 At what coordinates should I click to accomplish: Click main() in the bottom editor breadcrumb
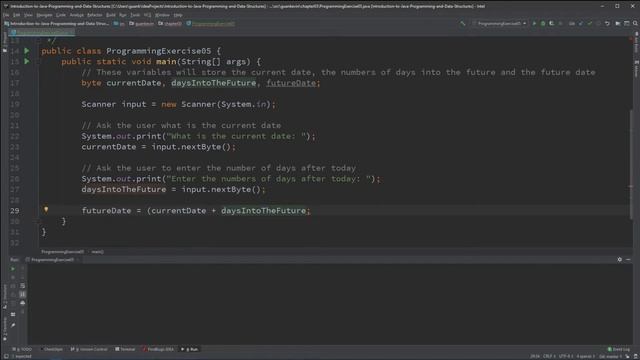tap(98, 252)
